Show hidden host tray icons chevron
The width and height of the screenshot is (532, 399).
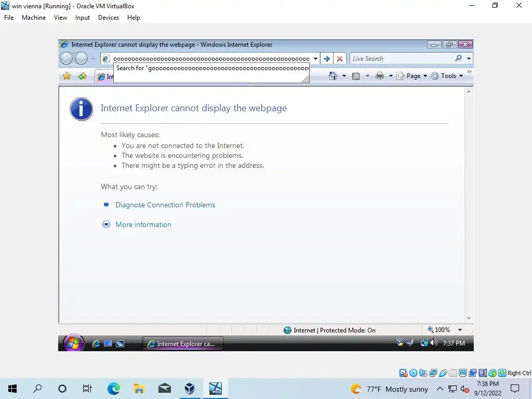coord(440,389)
